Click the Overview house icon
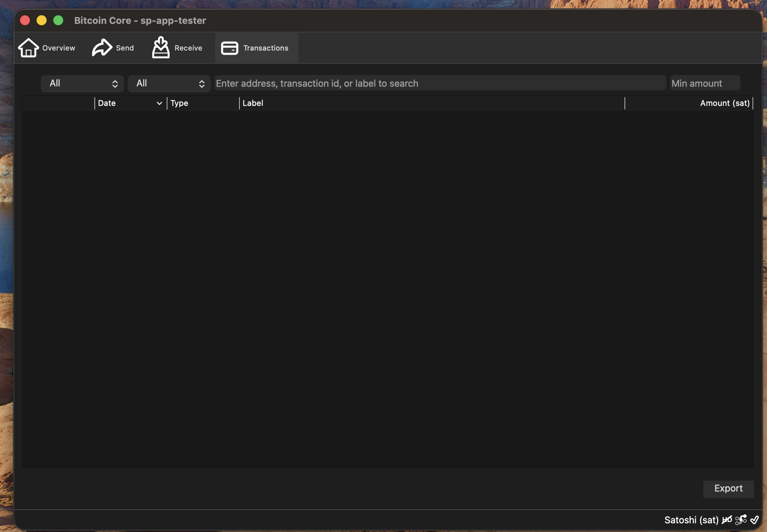 28,48
